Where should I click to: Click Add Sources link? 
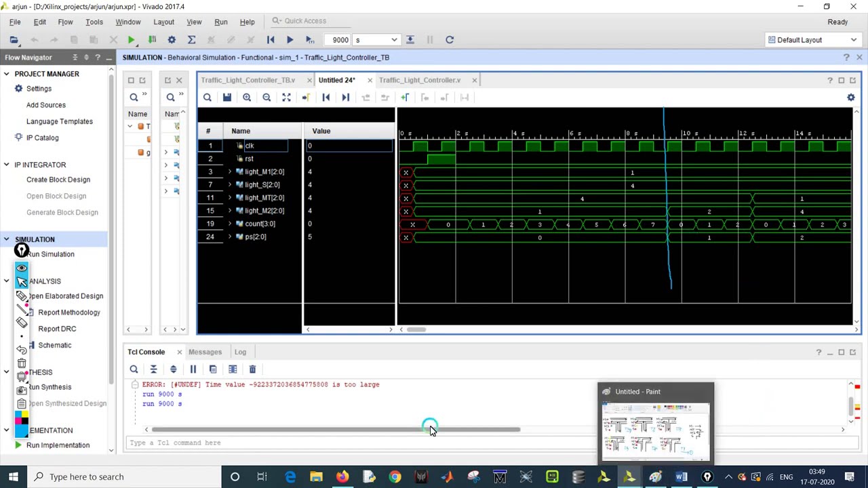coord(46,105)
